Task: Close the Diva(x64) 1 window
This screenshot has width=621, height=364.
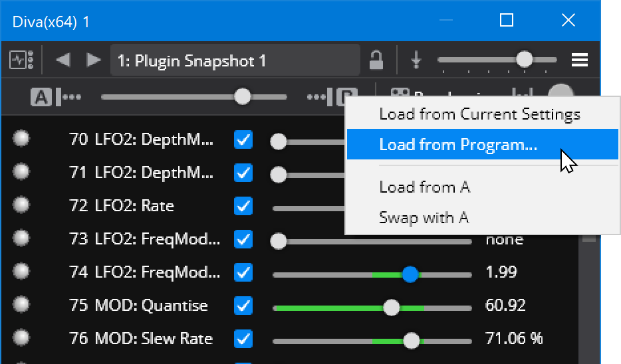Action: (x=568, y=20)
